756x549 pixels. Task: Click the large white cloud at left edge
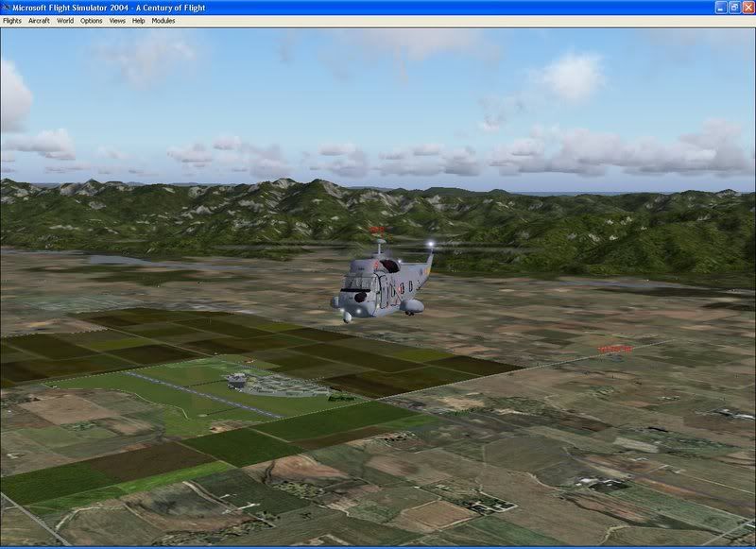click(13, 94)
